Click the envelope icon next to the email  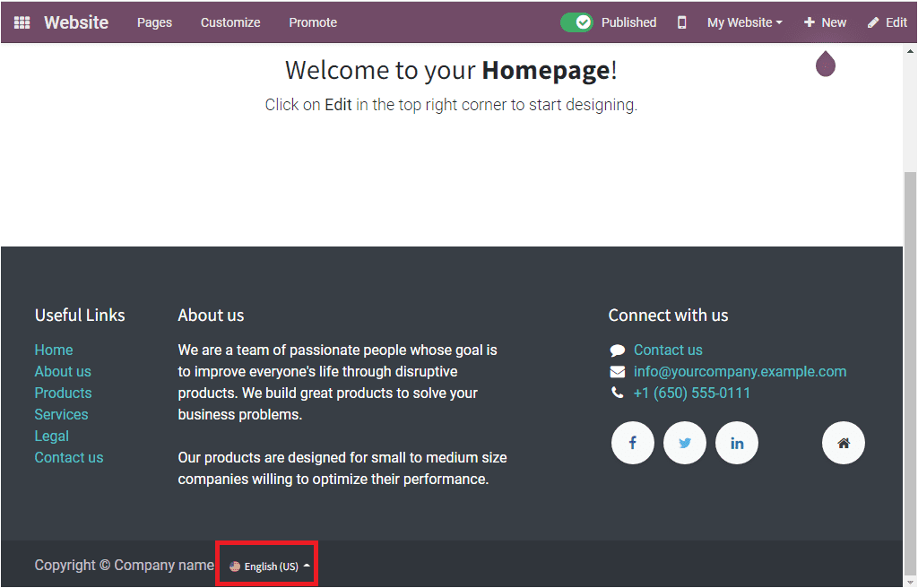[617, 371]
